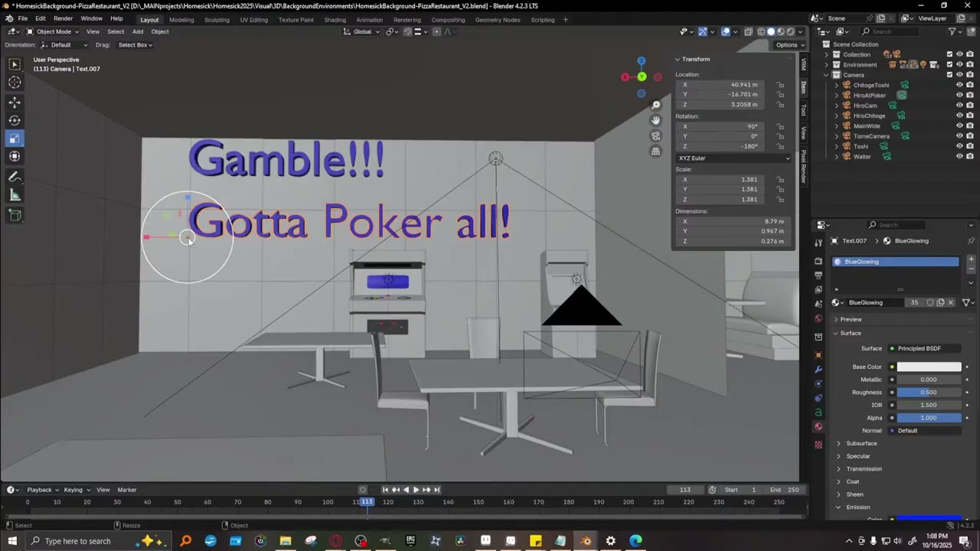Image resolution: width=980 pixels, height=551 pixels.
Task: Click the Principled BSDF surface shader button
Action: 923,349
